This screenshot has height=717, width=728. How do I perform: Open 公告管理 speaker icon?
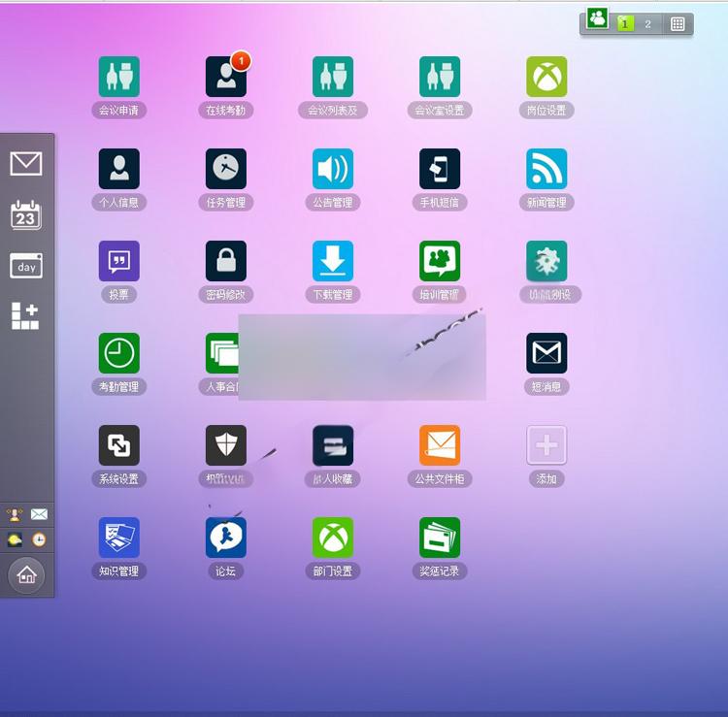(333, 169)
